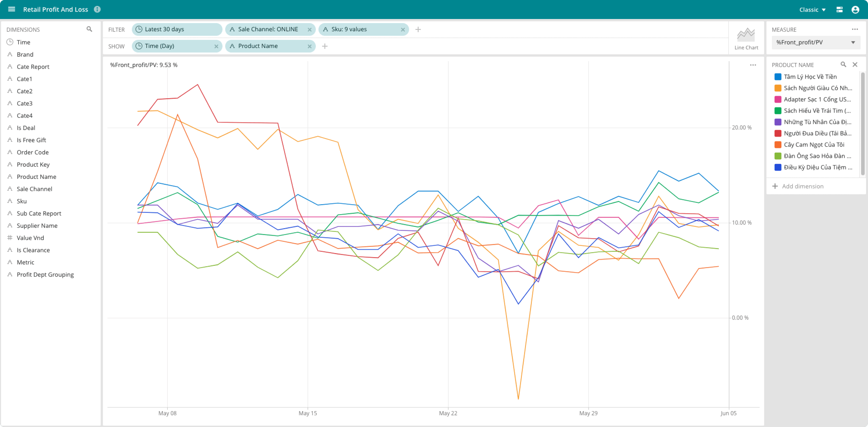Select the Product Key dimension
Screen dimensions: 868x427
51,164
